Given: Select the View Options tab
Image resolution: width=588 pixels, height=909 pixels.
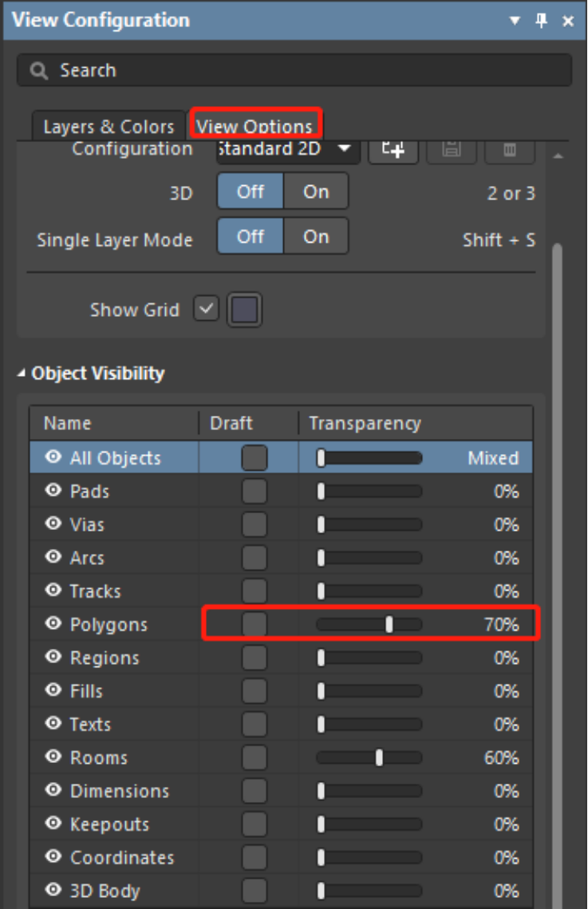Looking at the screenshot, I should [x=255, y=126].
